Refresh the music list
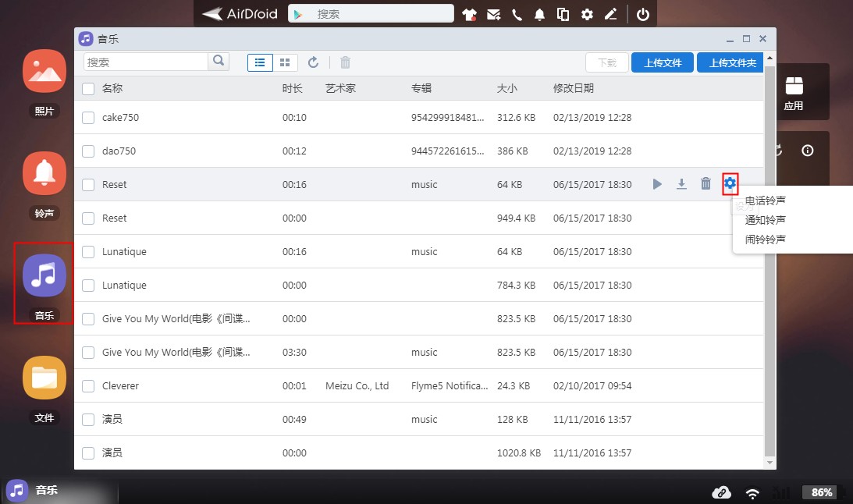This screenshot has height=504, width=853. [x=313, y=62]
